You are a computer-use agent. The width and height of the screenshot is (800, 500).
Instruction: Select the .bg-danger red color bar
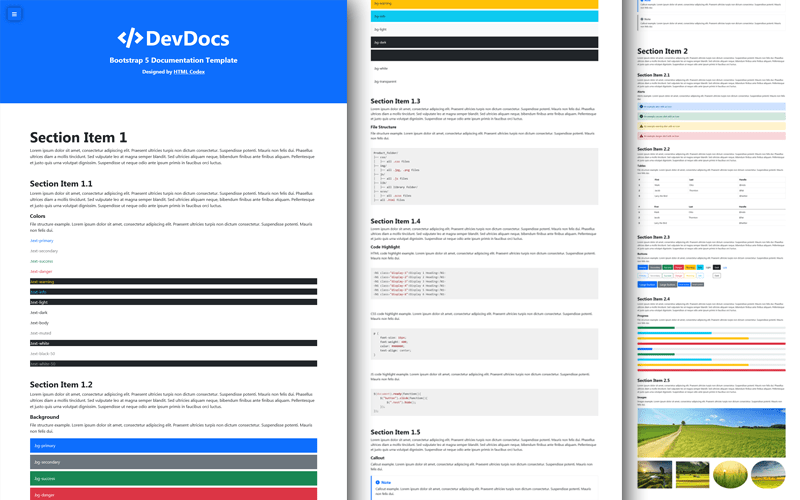coord(173,494)
